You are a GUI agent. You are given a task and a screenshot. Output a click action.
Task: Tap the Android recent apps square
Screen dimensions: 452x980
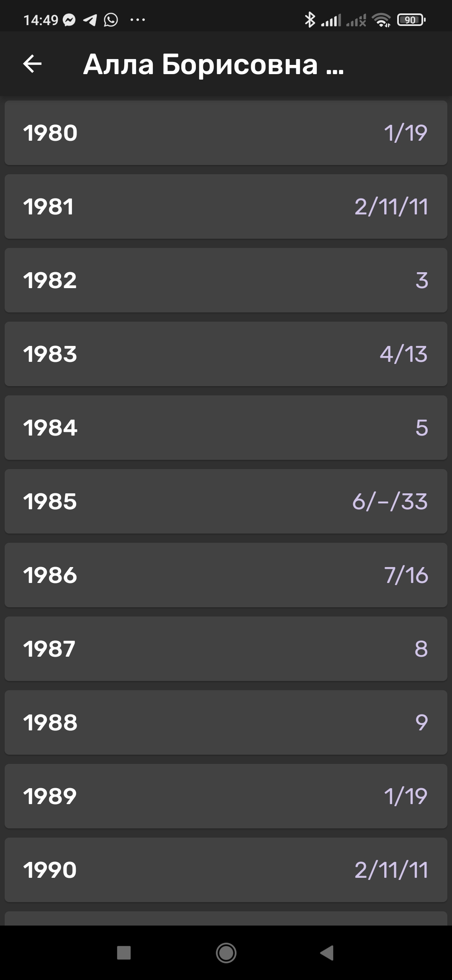124,953
